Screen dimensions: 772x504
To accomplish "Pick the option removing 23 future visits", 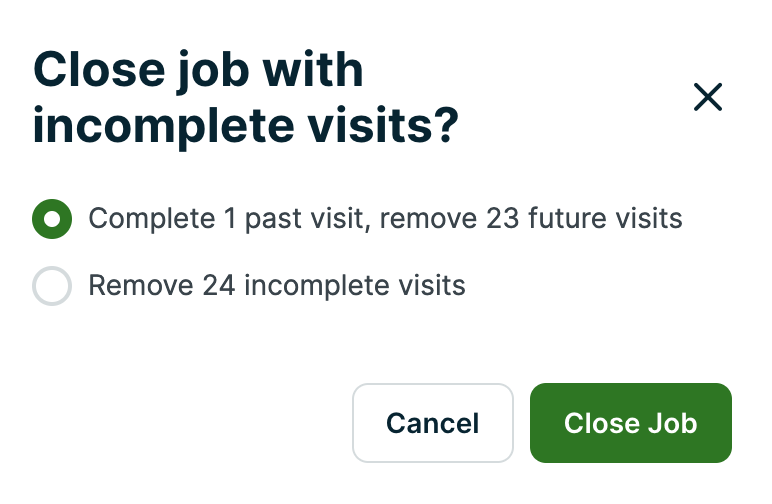I will [52, 218].
